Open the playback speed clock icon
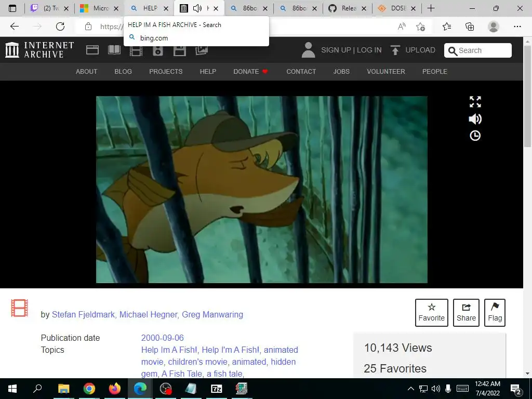 point(475,136)
